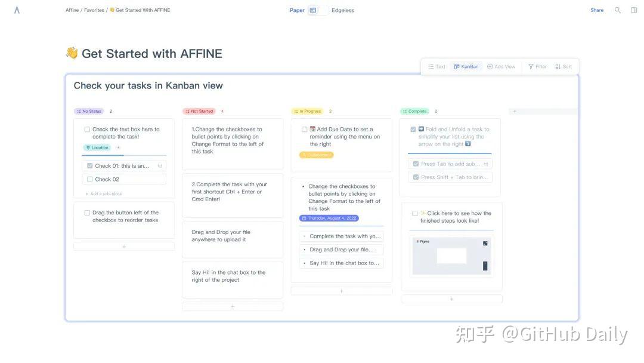Select the KanBan view tab
The height and width of the screenshot is (363, 644).
tap(466, 67)
